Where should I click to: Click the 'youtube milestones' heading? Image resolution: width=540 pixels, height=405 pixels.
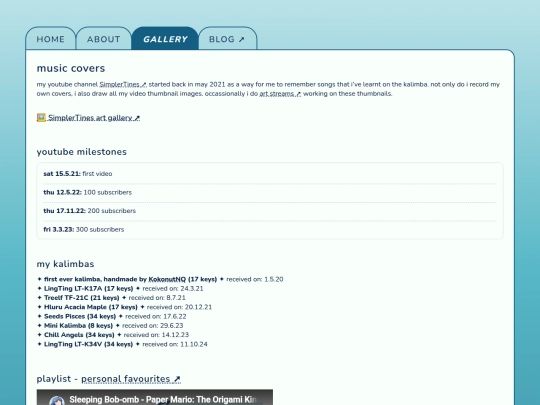click(82, 152)
